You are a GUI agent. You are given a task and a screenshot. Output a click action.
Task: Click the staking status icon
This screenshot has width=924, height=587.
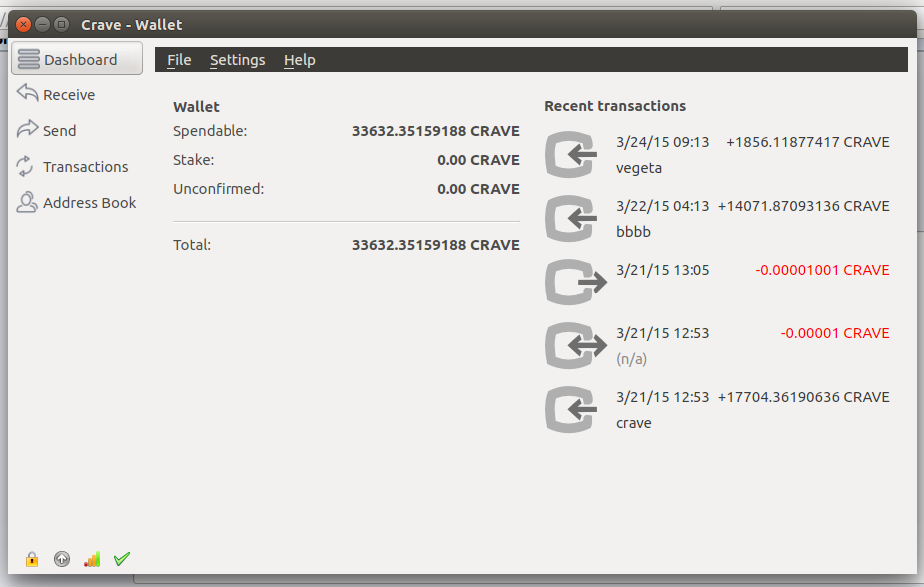62,559
